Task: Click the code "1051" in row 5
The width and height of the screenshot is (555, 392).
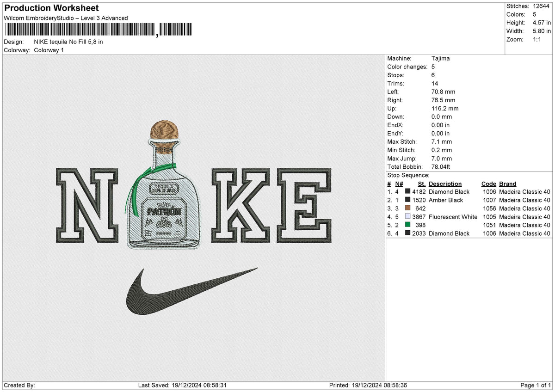Action: (489, 225)
